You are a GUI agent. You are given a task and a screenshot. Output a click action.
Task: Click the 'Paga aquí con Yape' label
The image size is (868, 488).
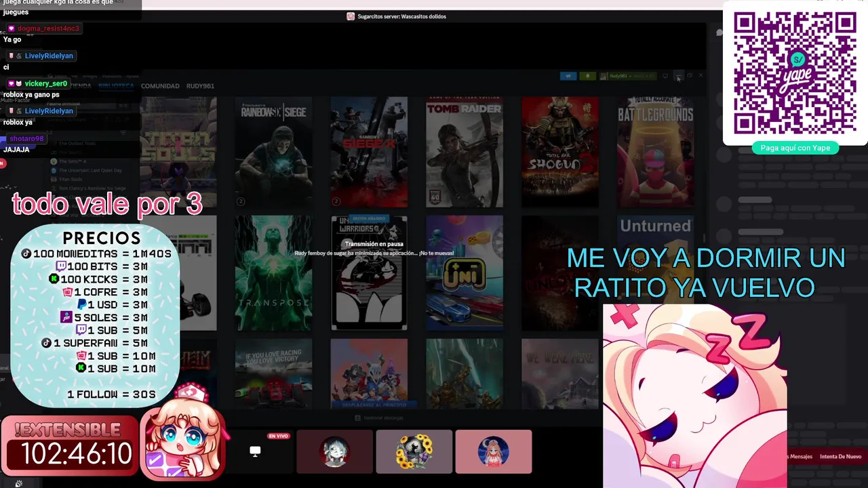coord(795,148)
